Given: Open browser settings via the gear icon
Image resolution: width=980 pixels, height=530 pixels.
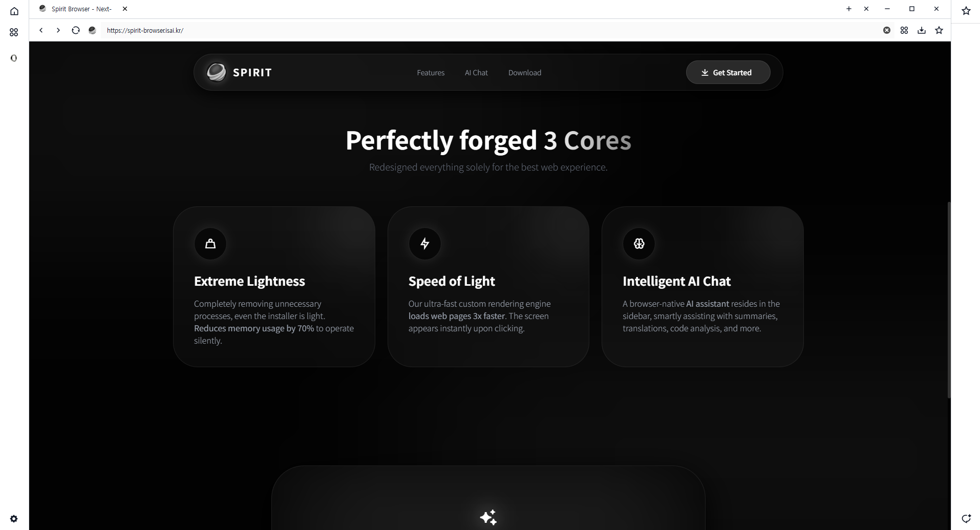Looking at the screenshot, I should pos(14,519).
